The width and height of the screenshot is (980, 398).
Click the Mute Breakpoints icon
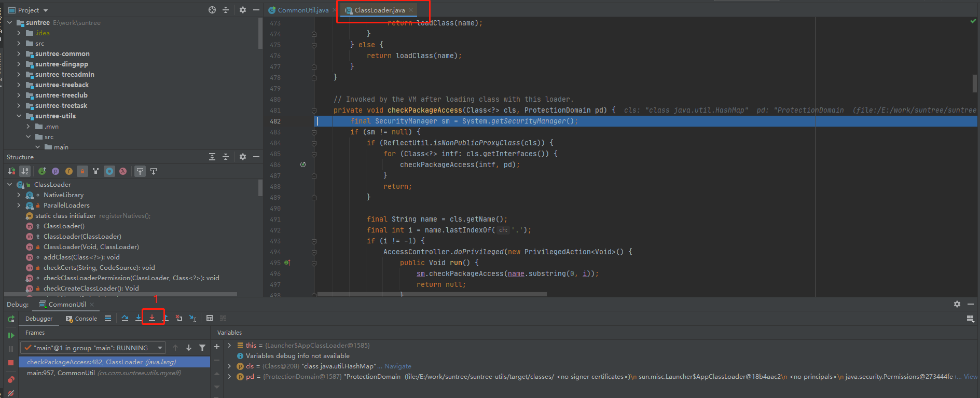tap(11, 393)
